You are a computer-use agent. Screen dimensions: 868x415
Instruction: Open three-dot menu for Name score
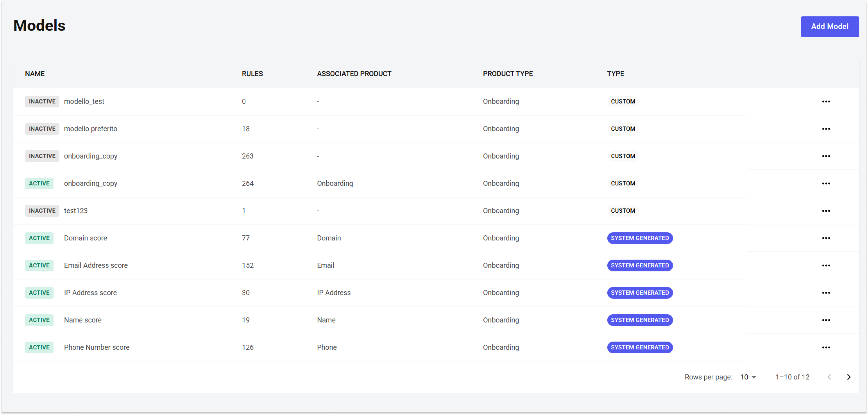(x=826, y=320)
